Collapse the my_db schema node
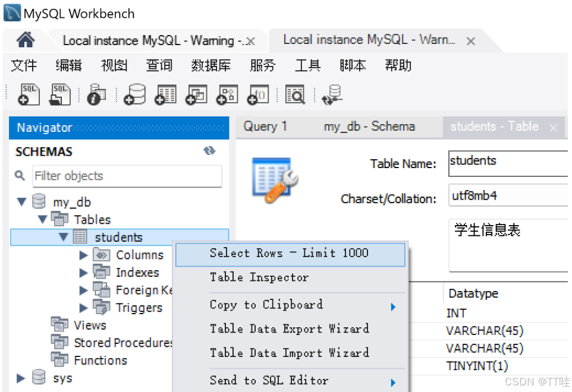This screenshot has width=572, height=392. (21, 201)
